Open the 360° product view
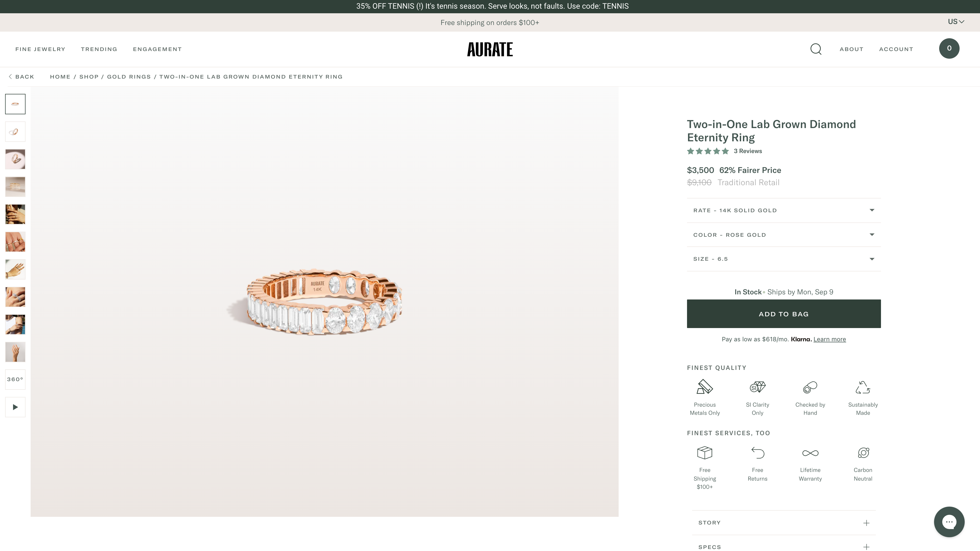Screen dimensions: 980x551 coord(15,379)
